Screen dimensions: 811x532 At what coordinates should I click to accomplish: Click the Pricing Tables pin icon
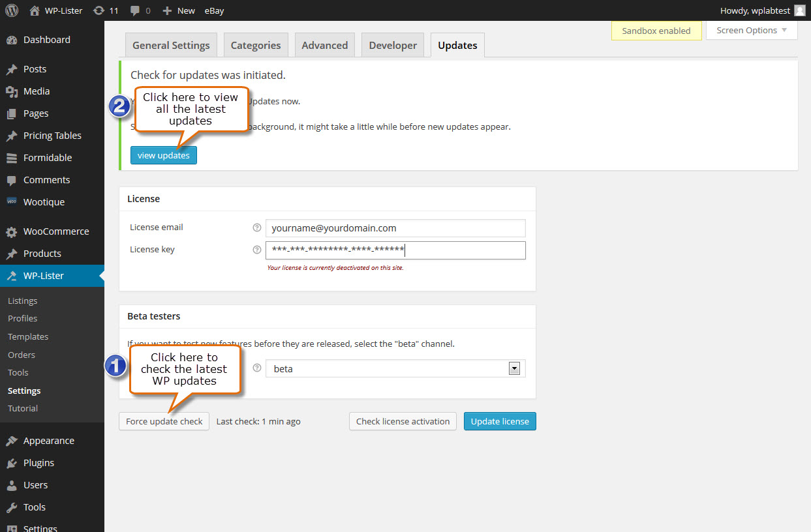[12, 136]
